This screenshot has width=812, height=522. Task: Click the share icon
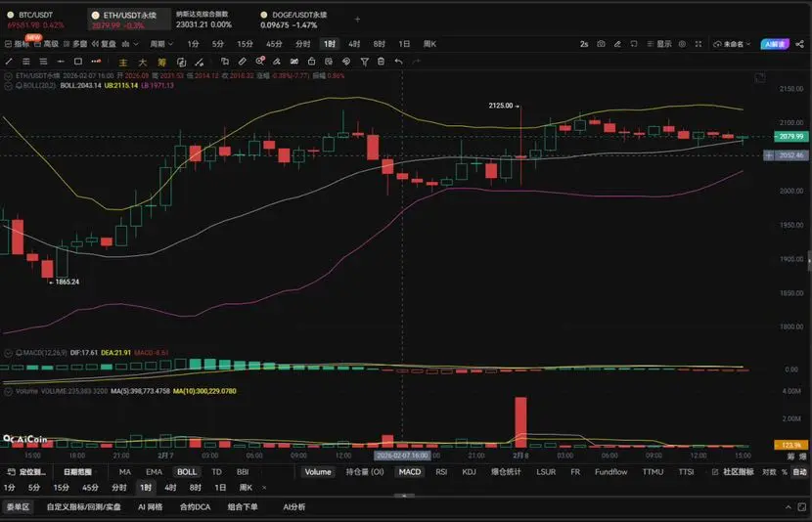799,44
